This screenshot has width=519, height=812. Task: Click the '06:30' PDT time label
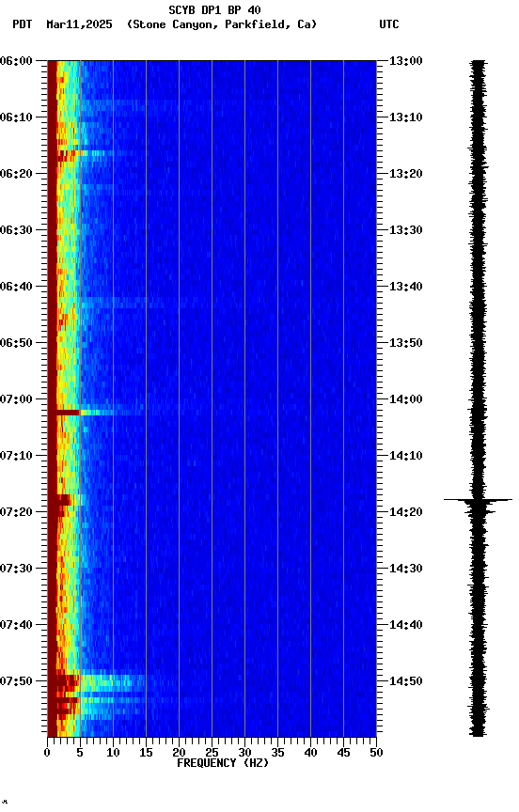tap(16, 230)
